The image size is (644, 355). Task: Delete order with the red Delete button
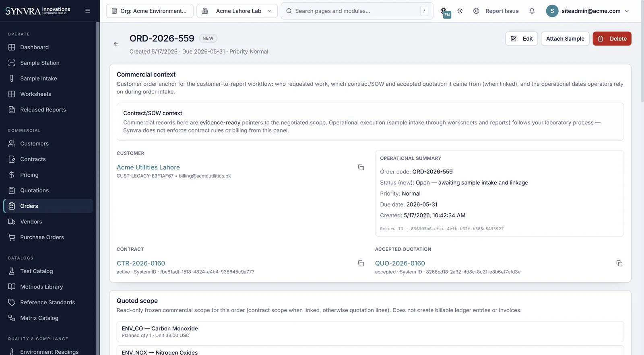coord(612,39)
